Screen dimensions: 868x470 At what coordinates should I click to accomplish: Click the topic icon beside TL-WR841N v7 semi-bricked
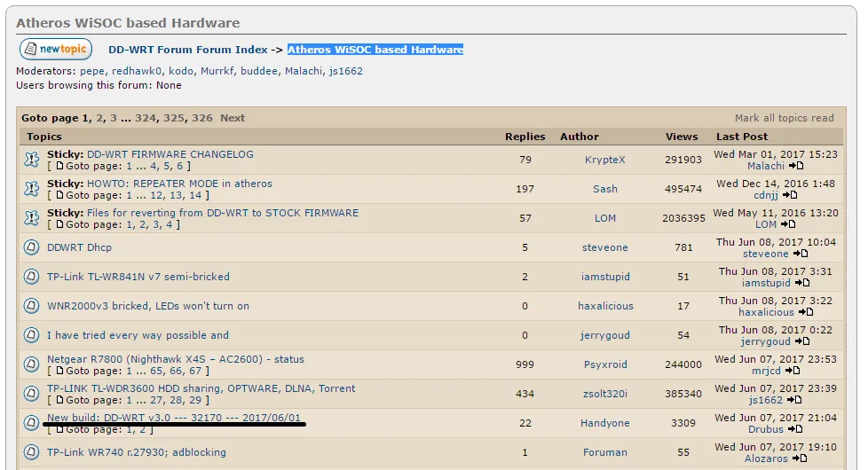coord(32,277)
